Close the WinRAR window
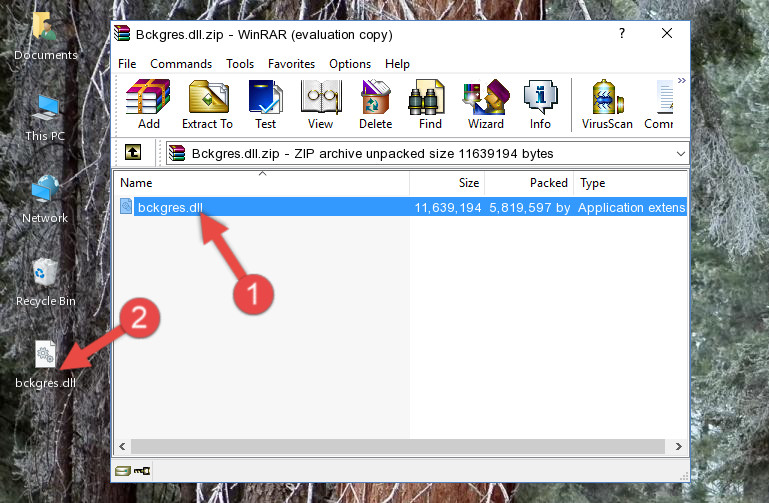 [666, 33]
